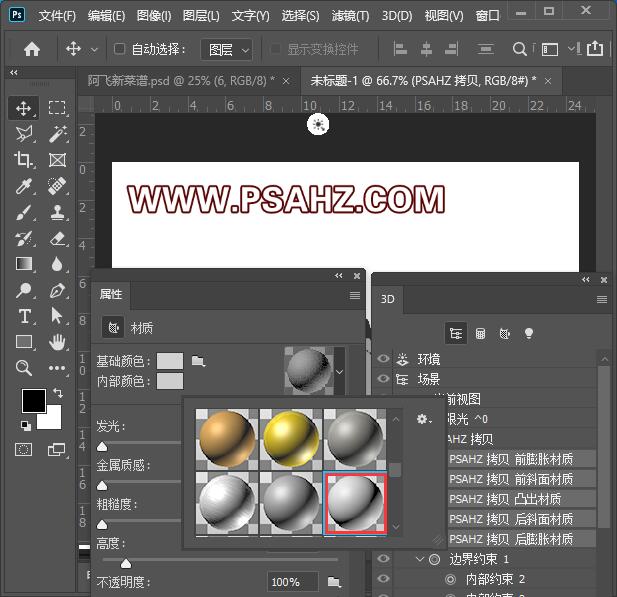Open the 文件(F) menu
The image size is (617, 597).
click(x=57, y=16)
